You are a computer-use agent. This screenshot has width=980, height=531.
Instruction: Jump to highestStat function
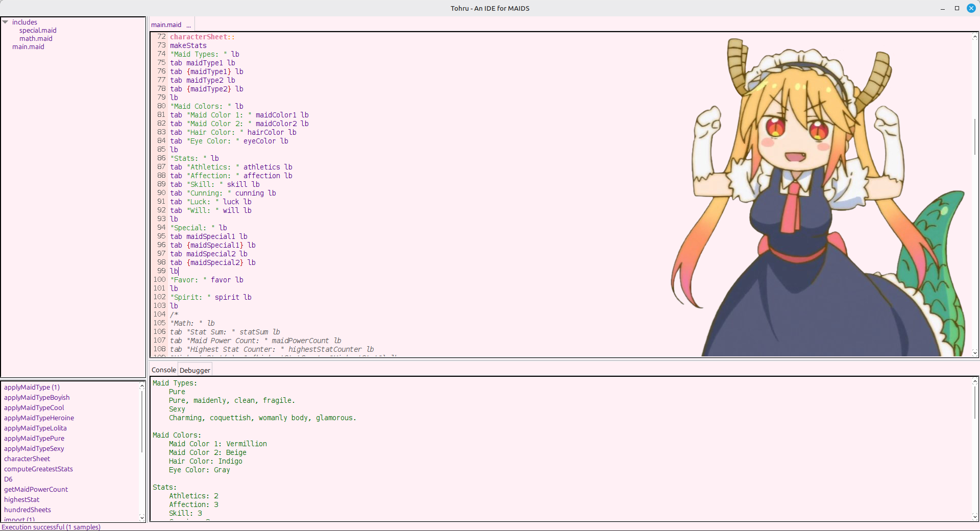(x=21, y=499)
